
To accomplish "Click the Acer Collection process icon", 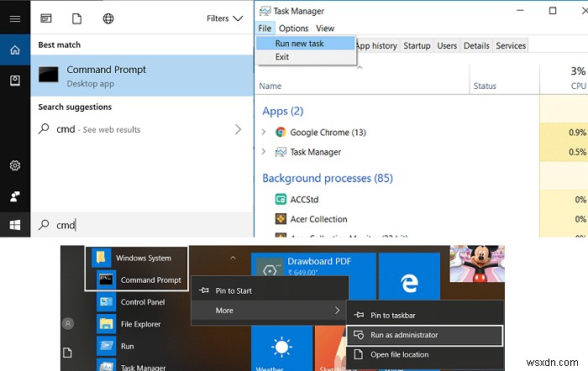I will (x=281, y=218).
